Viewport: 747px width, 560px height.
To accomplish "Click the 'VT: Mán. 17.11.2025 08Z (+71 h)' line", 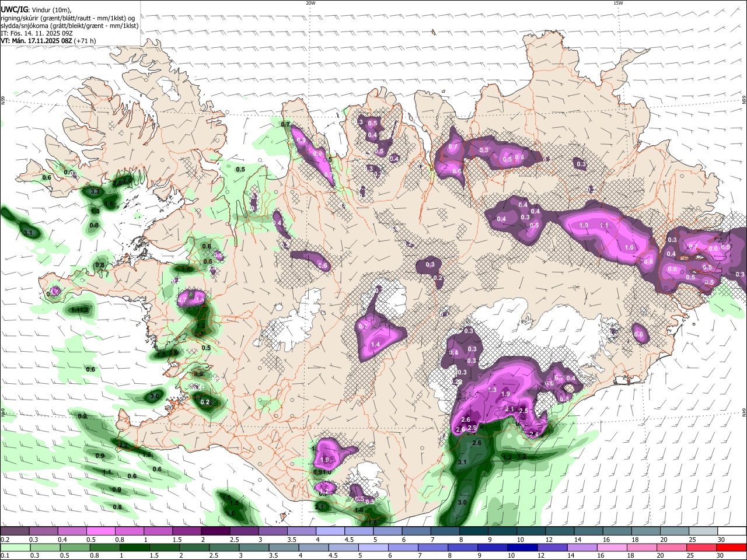I will click(x=48, y=41).
